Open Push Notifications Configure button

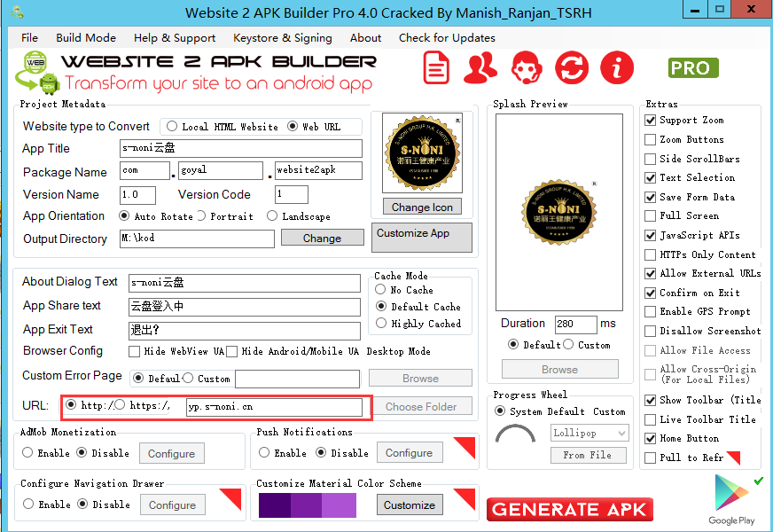tap(410, 452)
